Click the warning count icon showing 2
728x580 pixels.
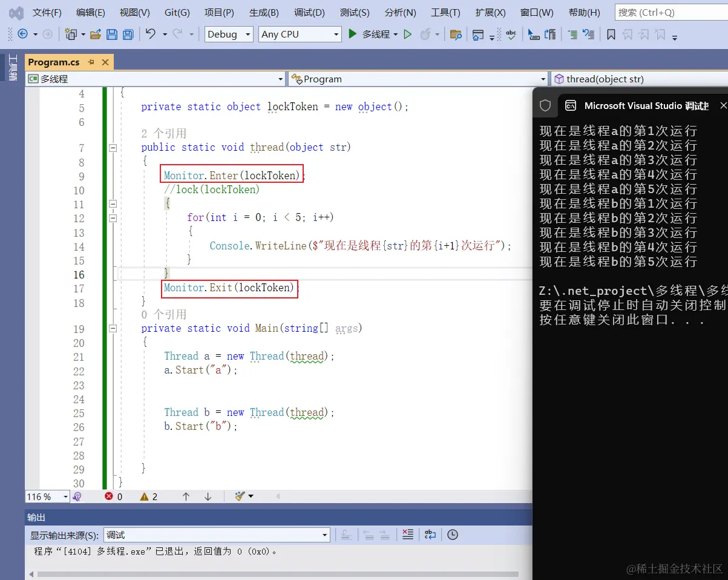point(144,496)
